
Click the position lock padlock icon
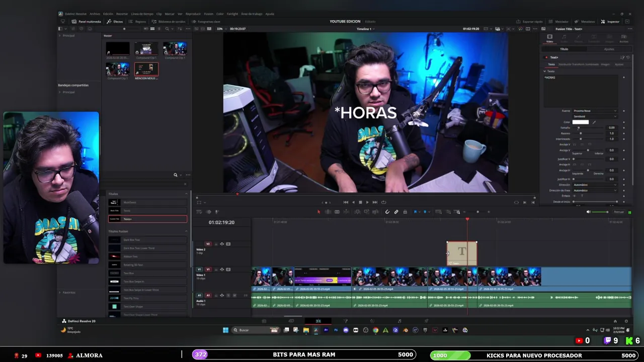[x=405, y=212]
